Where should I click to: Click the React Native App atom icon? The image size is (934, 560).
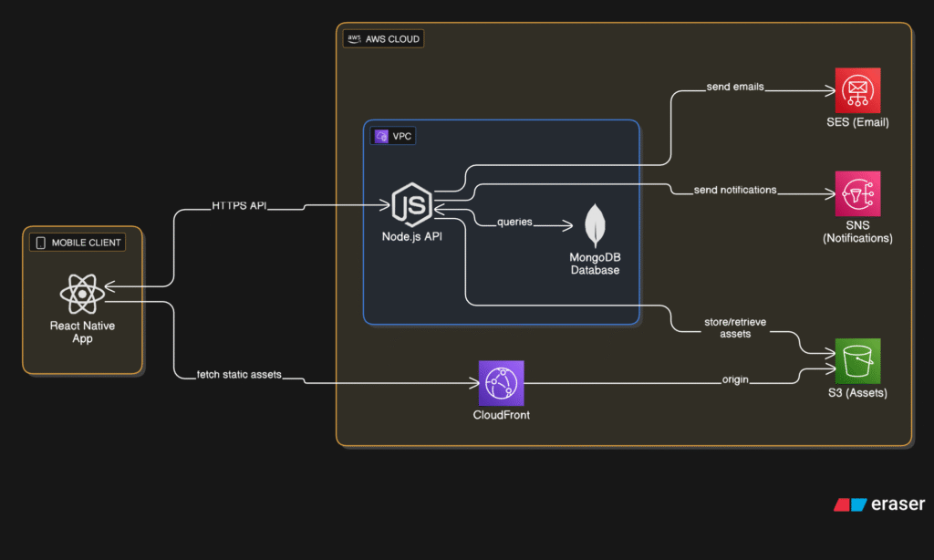pos(82,294)
